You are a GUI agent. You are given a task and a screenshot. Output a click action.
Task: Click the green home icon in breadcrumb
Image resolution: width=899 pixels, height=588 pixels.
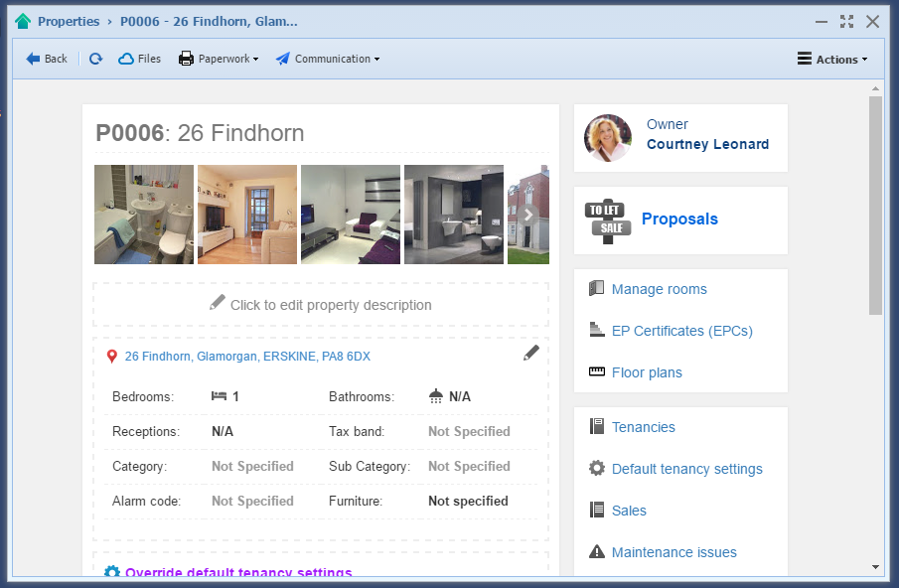pos(23,21)
